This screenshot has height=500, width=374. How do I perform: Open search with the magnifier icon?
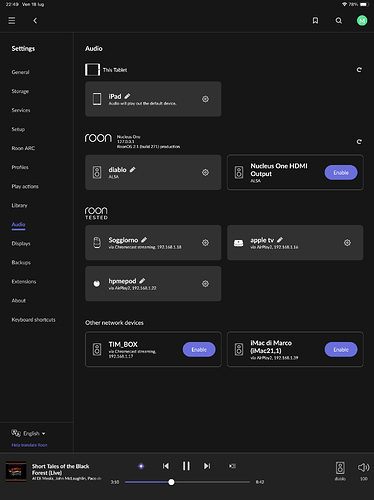coord(339,21)
